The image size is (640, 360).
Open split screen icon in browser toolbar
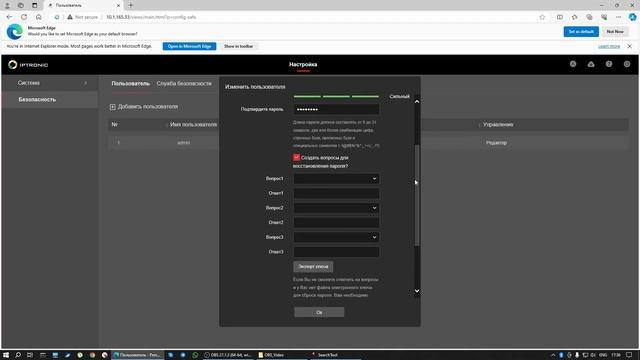pos(560,17)
